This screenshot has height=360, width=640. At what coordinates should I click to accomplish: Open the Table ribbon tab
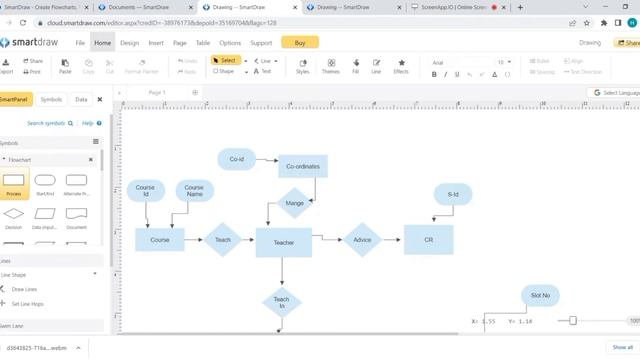(x=203, y=43)
